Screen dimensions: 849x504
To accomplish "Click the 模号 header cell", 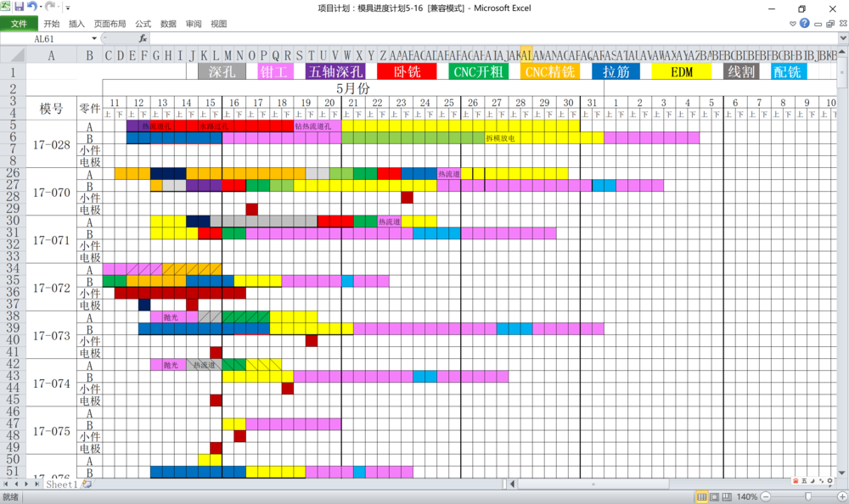I will pyautogui.click(x=52, y=109).
